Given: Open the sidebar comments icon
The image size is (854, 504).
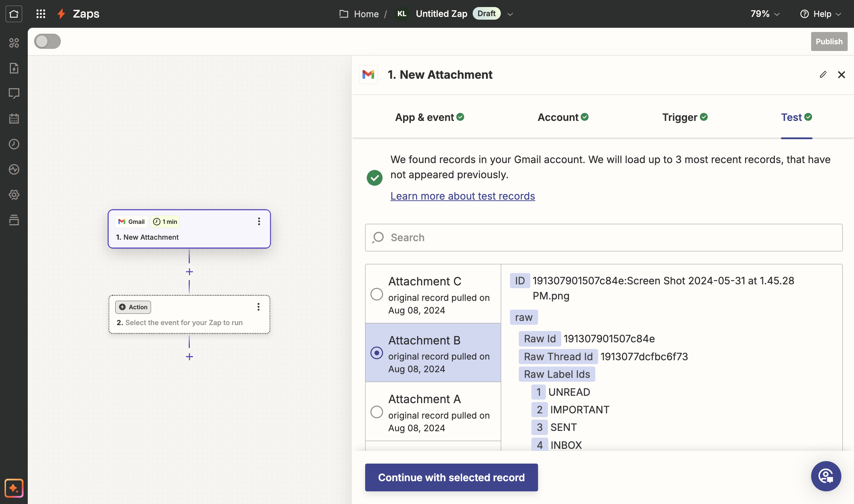Looking at the screenshot, I should pyautogui.click(x=14, y=93).
